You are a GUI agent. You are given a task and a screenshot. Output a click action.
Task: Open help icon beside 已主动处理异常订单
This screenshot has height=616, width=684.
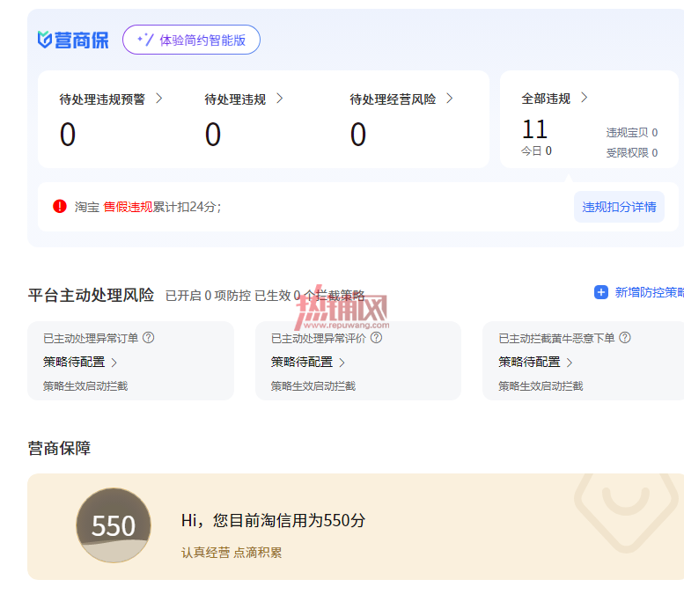(x=148, y=337)
